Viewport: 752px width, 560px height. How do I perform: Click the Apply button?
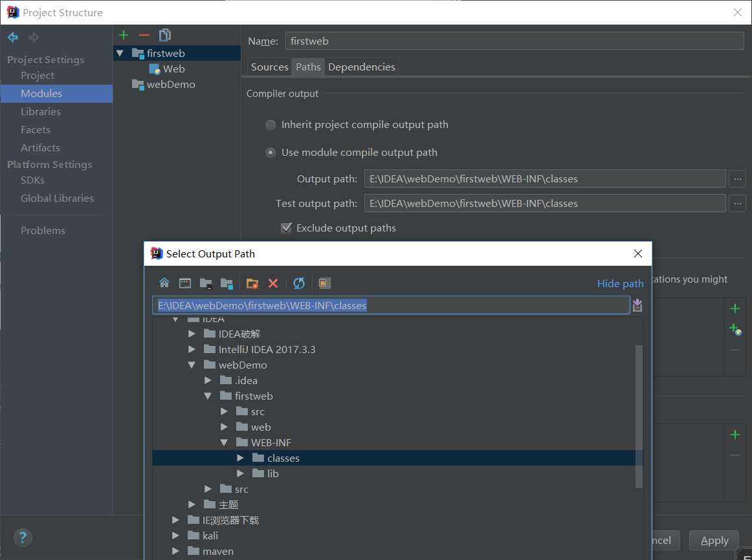(714, 541)
